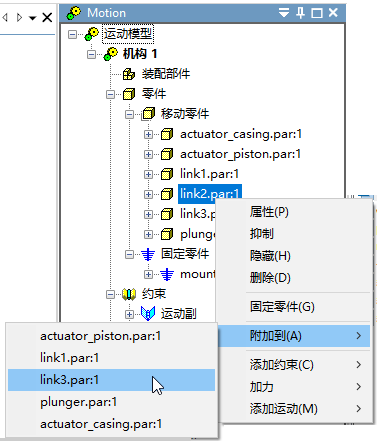Screen dimensions: 377x441
Task: Expand the link1.par:1 tree node
Action: click(148, 174)
